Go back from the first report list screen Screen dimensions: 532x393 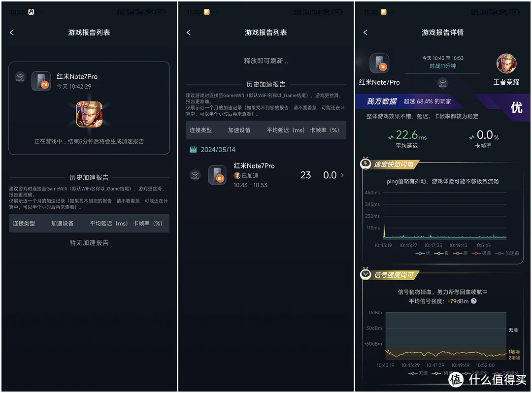(x=12, y=33)
